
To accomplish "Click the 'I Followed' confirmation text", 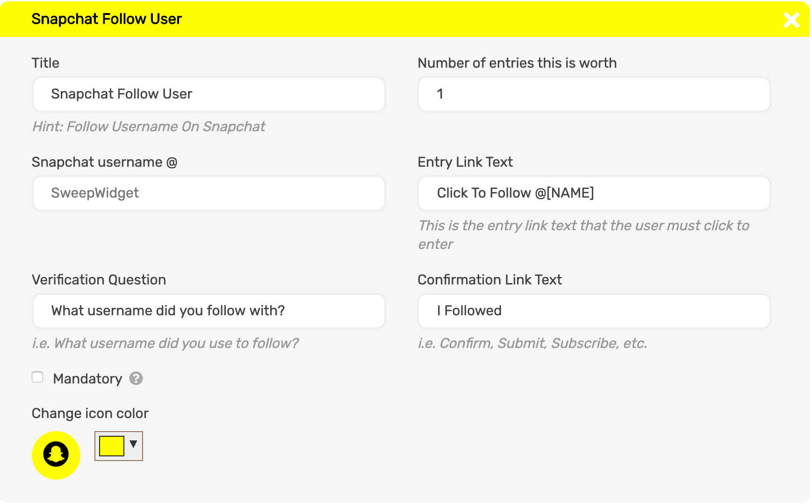I will coord(468,311).
